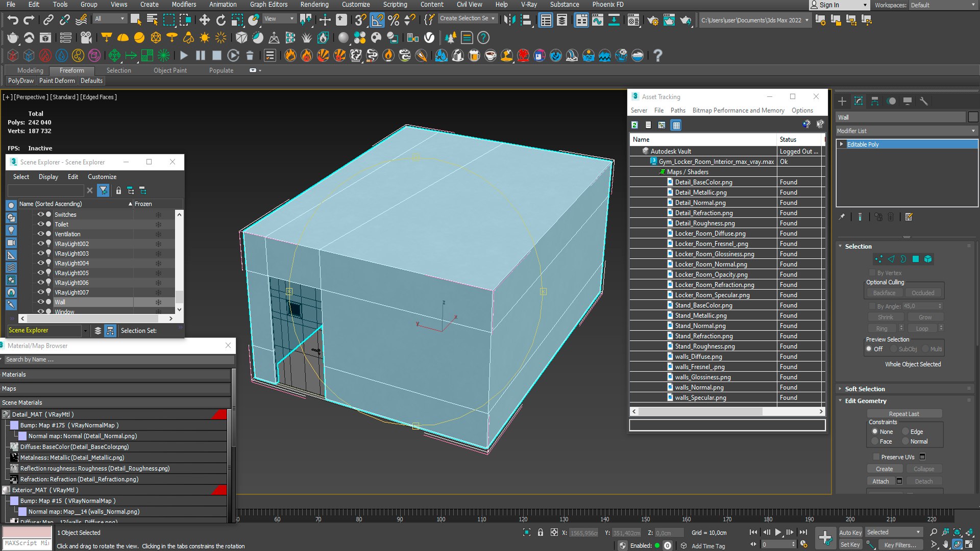Toggle the filter icon in Scene Explorer
This screenshot has height=551, width=980.
click(104, 190)
